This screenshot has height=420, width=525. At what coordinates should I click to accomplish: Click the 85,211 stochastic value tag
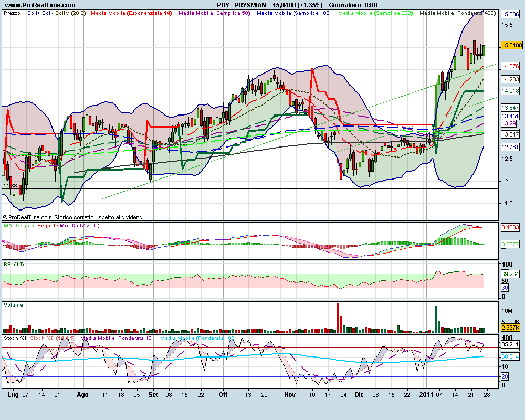coord(510,344)
